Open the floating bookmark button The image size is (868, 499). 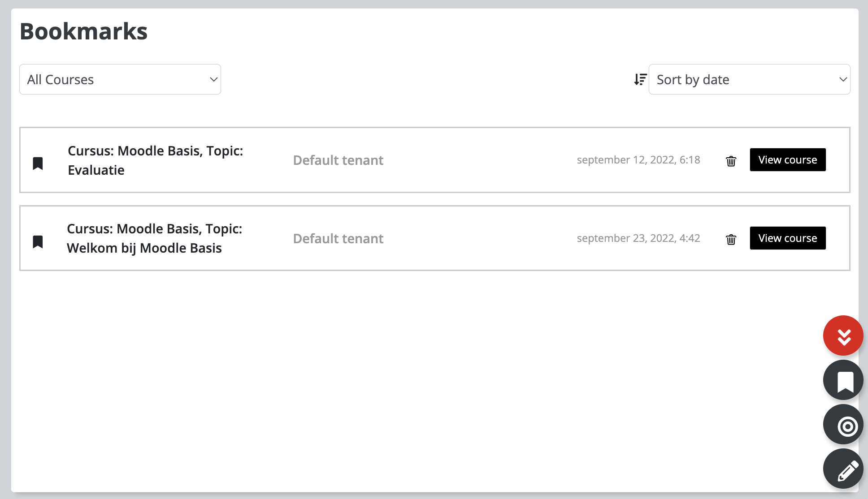(843, 380)
